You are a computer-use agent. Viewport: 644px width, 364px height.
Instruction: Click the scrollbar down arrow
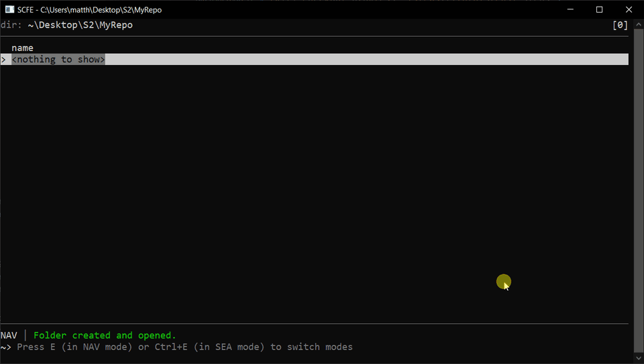tap(639, 358)
